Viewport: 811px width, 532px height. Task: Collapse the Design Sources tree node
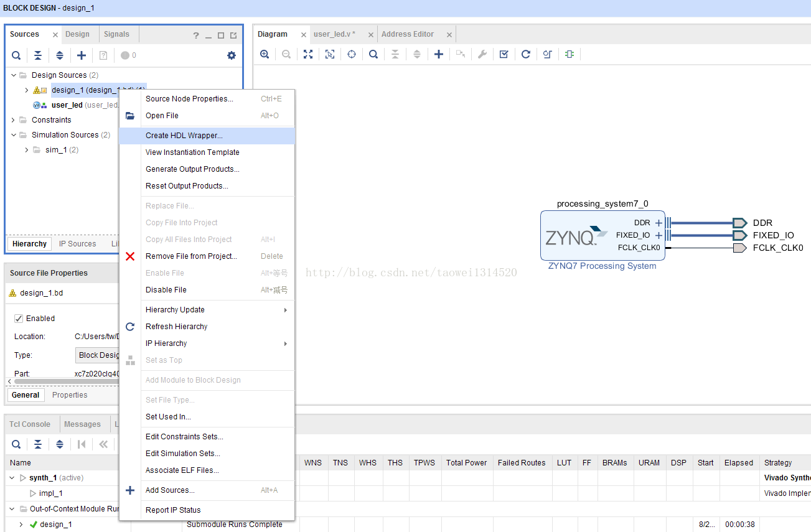pos(14,75)
